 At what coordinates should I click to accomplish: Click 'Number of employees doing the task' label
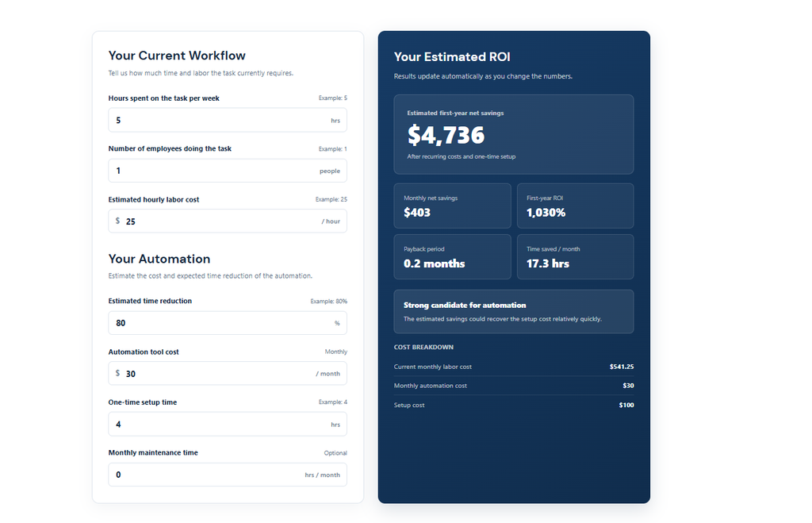170,148
